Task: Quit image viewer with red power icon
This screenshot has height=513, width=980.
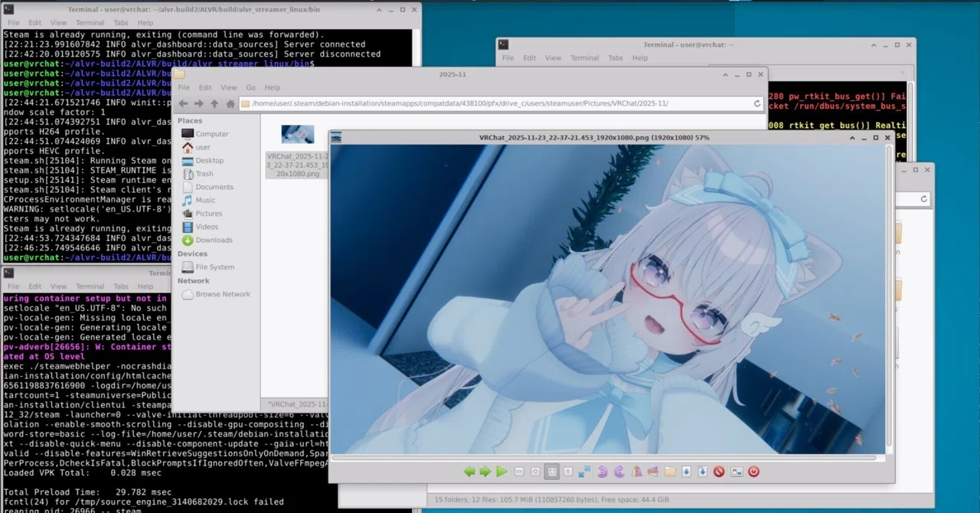Action: tap(753, 472)
